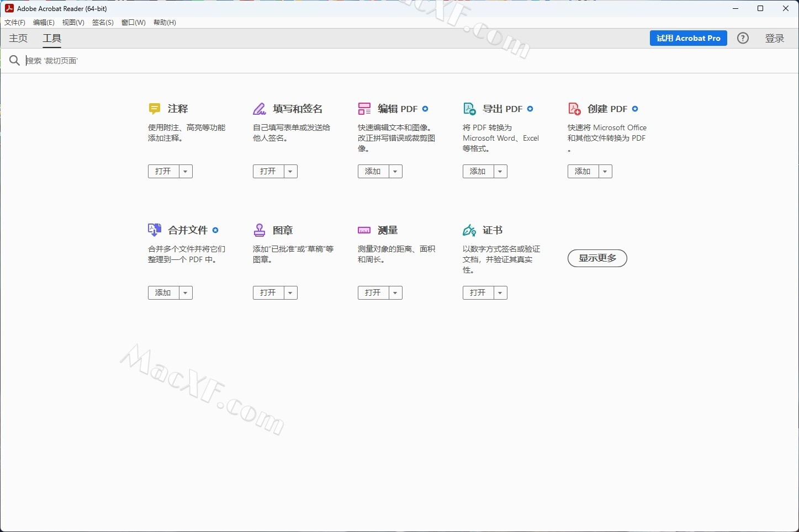Click the 试用 Acrobat Pro button
This screenshot has height=532, width=799.
tap(689, 38)
